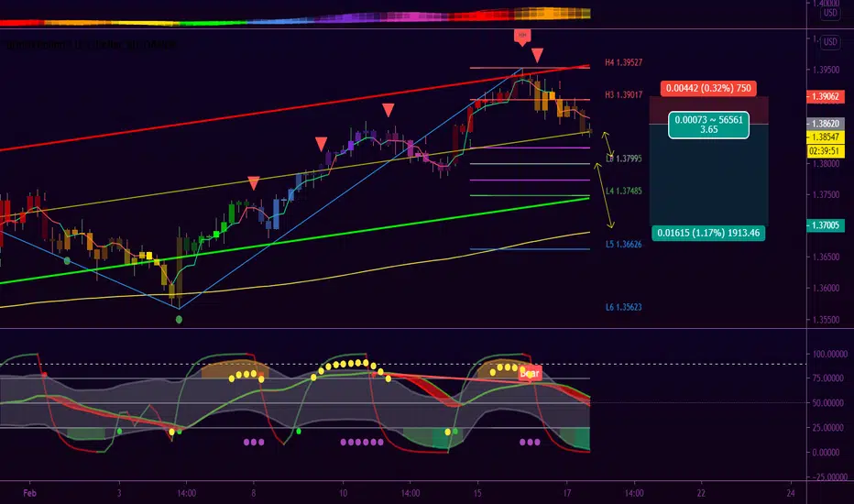This screenshot has width=854, height=504.
Task: Click the USD currency button in the main price pane
Action: pos(829,42)
